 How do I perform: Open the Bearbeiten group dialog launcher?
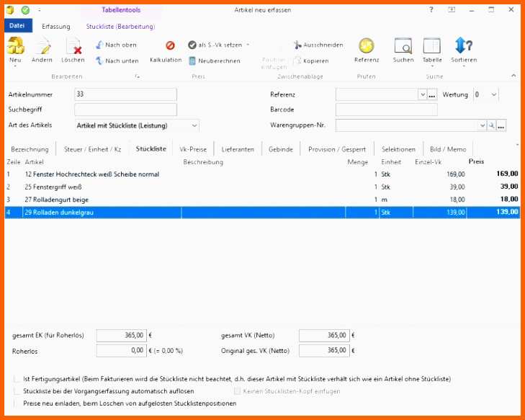[x=138, y=76]
